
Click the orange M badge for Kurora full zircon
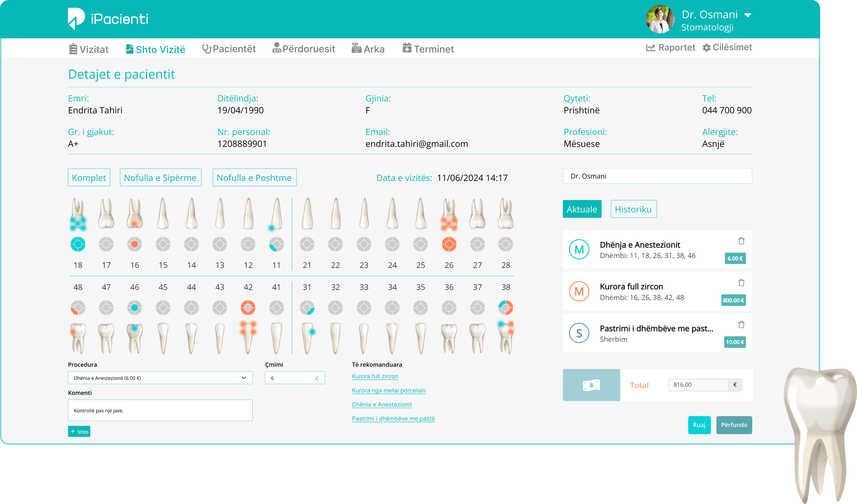pyautogui.click(x=579, y=292)
